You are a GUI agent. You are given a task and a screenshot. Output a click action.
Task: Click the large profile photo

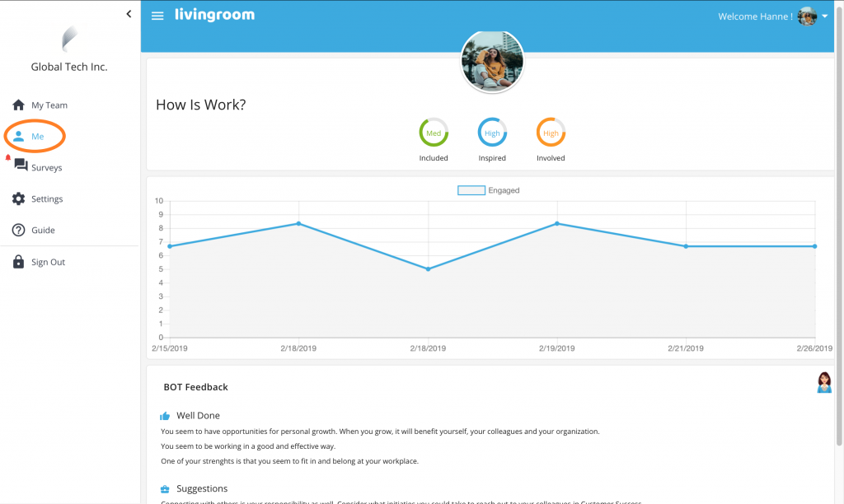click(492, 62)
